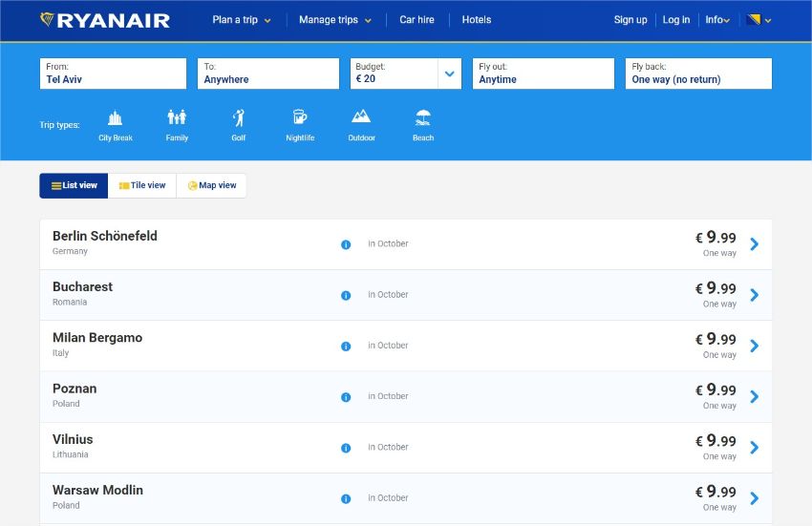
Task: Open the Vilnius fare arrow
Action: (x=755, y=448)
